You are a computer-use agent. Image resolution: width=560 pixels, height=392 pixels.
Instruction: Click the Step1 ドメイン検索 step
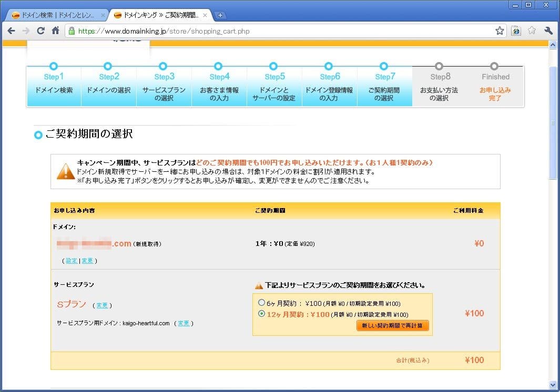point(54,86)
